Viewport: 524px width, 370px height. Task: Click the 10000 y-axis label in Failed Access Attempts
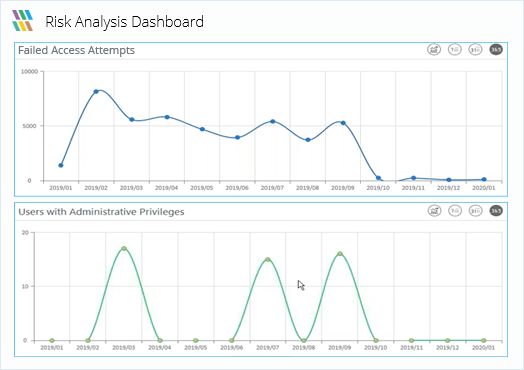(x=29, y=72)
